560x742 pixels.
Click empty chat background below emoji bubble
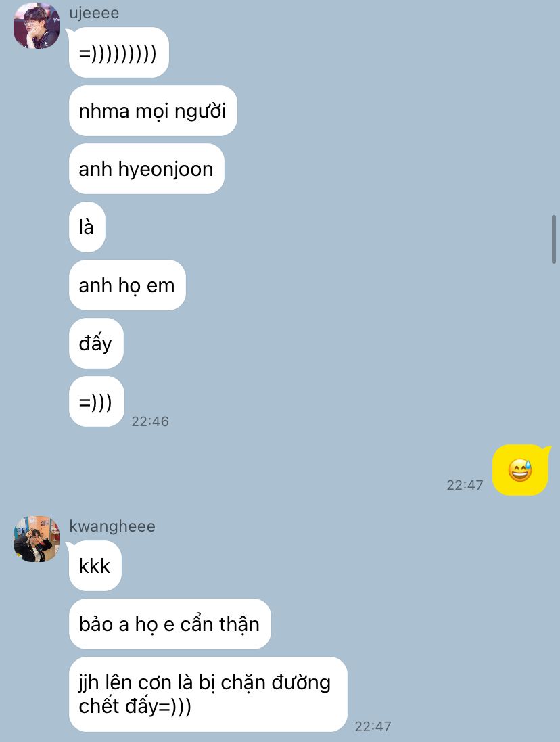[x=378, y=568]
